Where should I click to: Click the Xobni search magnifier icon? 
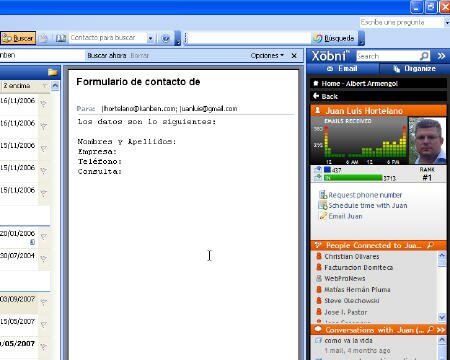click(425, 56)
